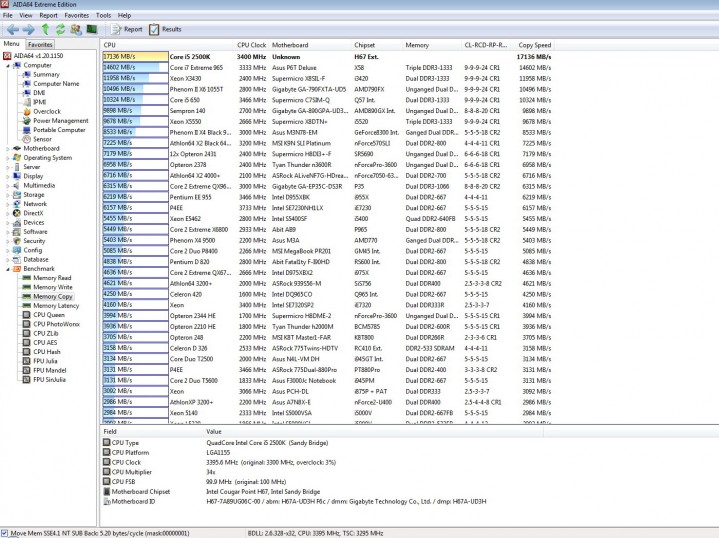This screenshot has width=719, height=538.
Task: Select the Software icon in tree
Action: [17, 232]
